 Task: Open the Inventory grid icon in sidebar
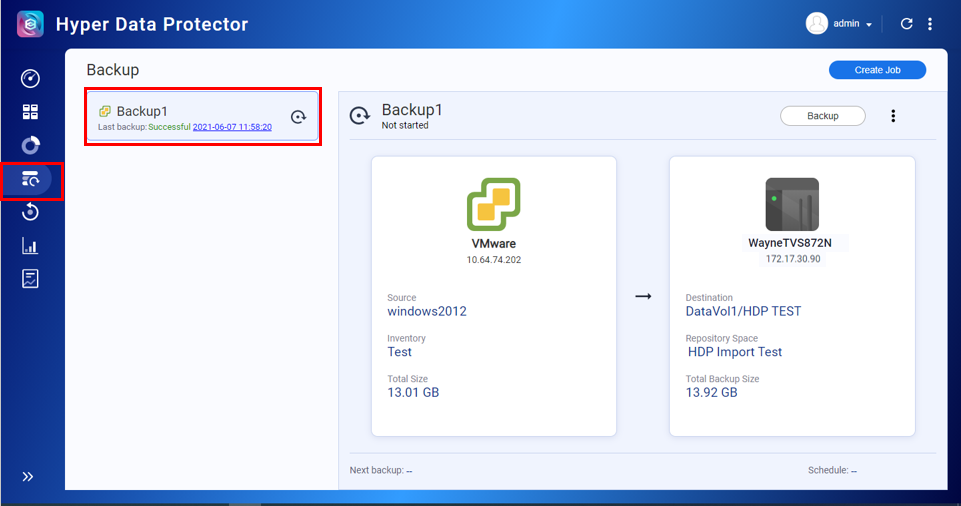(x=30, y=112)
